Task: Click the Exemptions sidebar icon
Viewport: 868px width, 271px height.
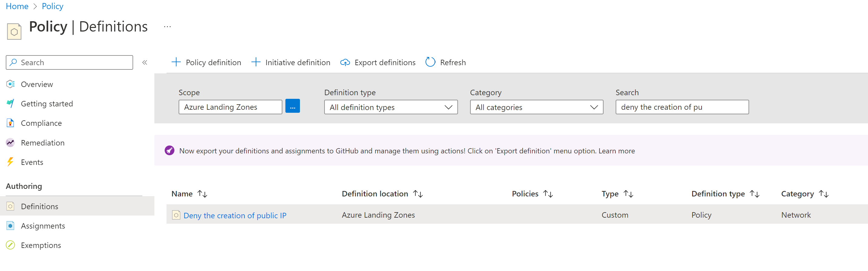Action: point(10,245)
